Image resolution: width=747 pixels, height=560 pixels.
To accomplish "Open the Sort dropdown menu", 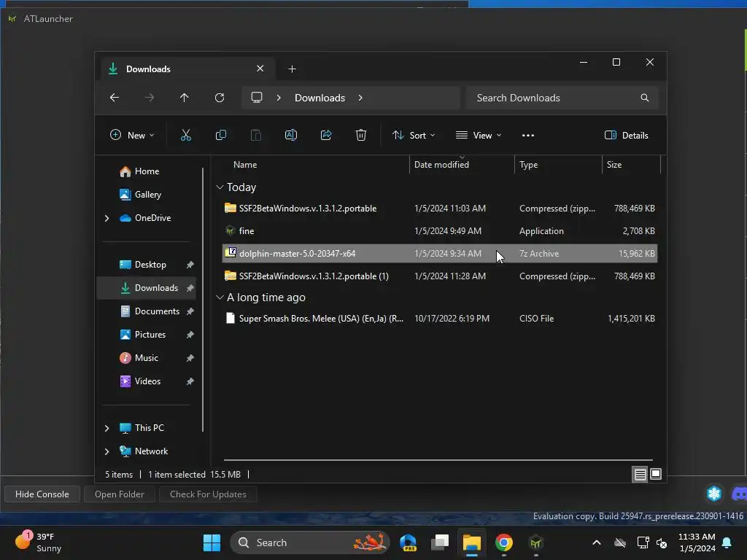I will coord(413,135).
